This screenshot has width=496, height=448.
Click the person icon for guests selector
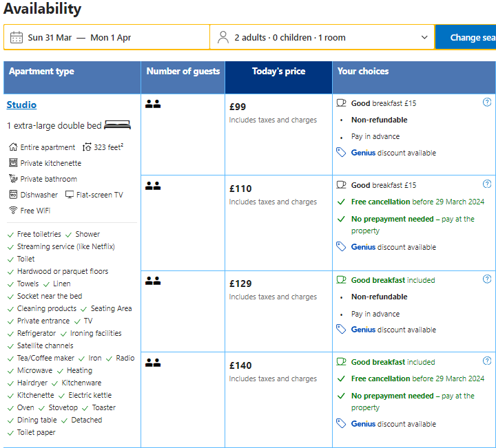coord(223,37)
